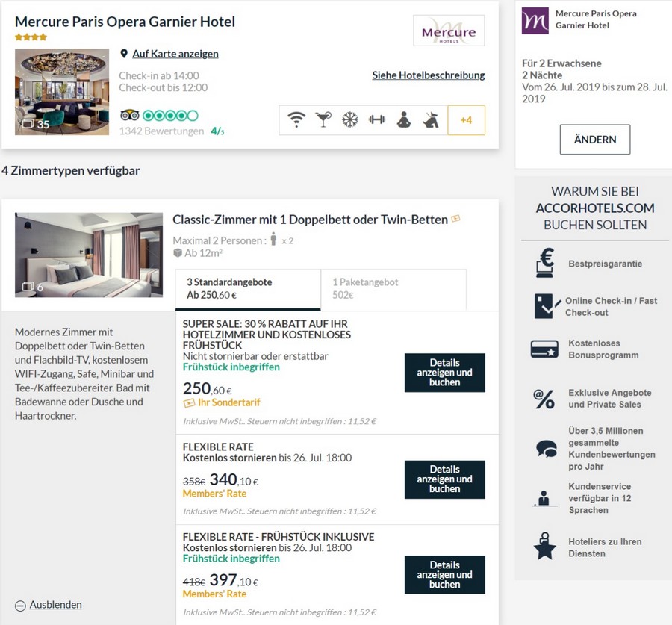672x625 pixels.
Task: Click the Bestpreisgarantie euro icon
Action: [545, 263]
